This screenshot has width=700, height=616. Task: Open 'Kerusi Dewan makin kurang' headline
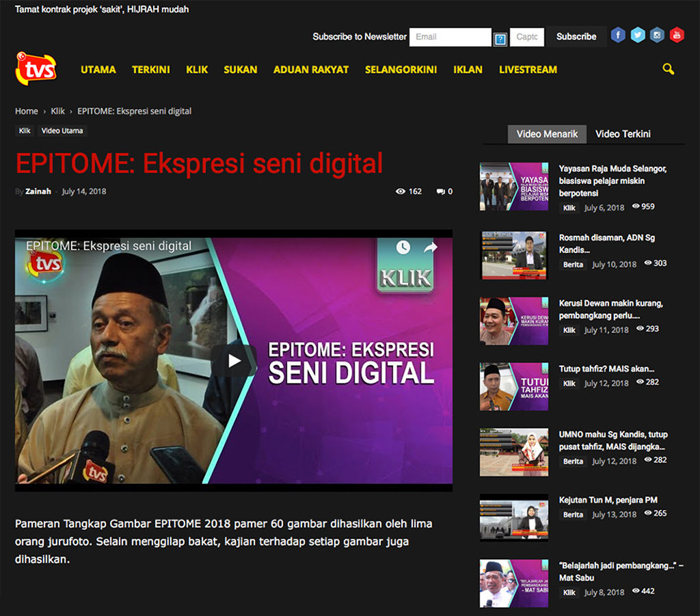610,309
